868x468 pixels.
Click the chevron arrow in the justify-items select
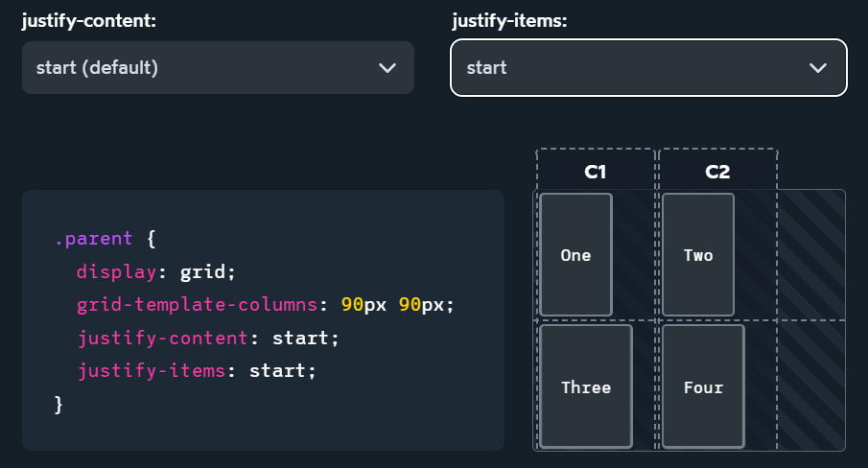pyautogui.click(x=817, y=68)
